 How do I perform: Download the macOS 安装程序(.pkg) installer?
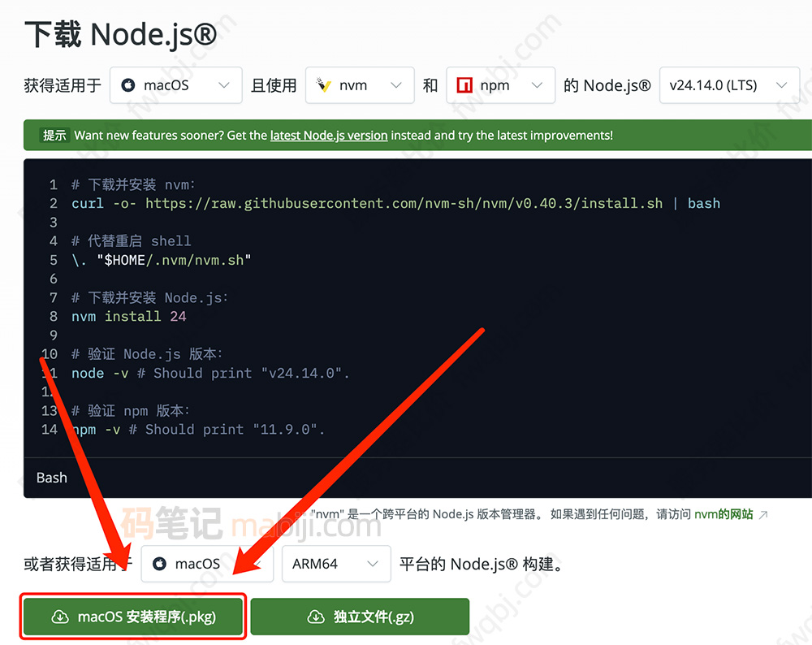(x=132, y=617)
